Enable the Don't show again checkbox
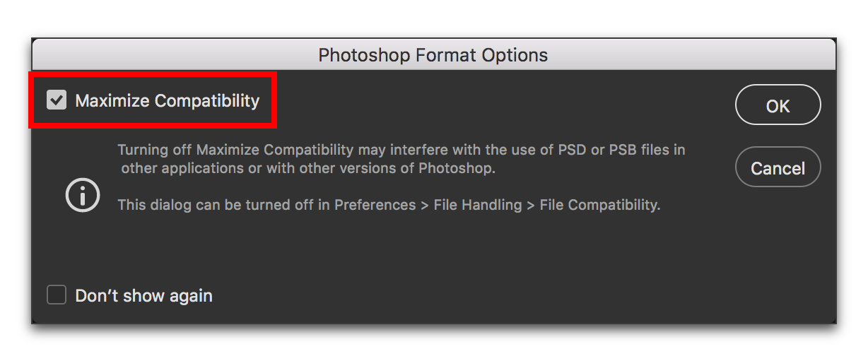 coord(57,295)
